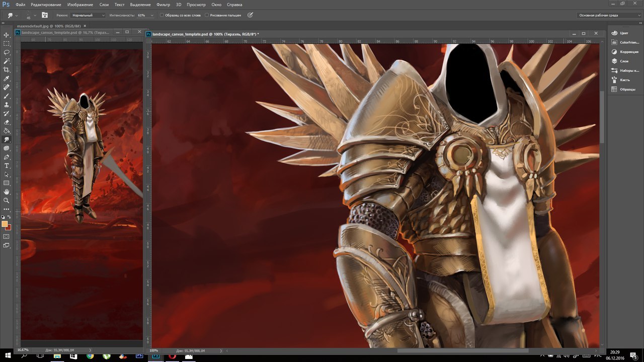Open the brush settings panel icon
This screenshot has width=644, height=362.
coord(45,15)
